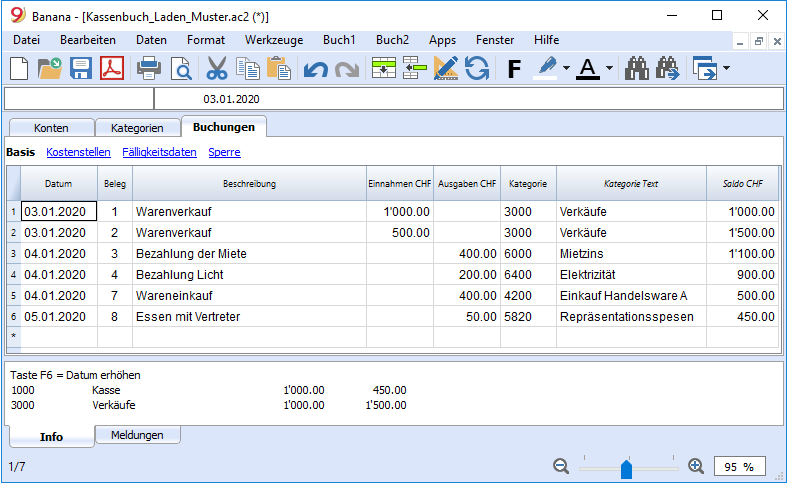Open the Buch1 menu
This screenshot has width=787, height=483.
pos(339,40)
